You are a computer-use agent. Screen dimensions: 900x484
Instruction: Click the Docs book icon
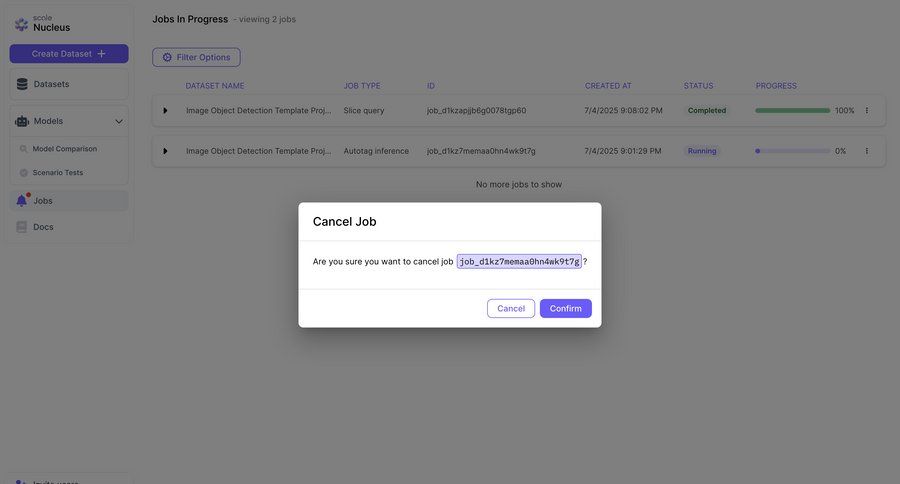click(x=22, y=227)
